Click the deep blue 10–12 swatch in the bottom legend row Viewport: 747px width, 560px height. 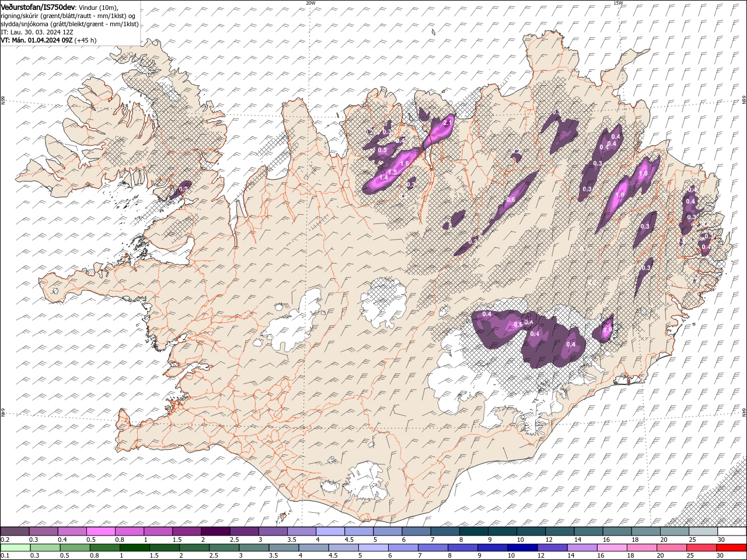coord(521,548)
